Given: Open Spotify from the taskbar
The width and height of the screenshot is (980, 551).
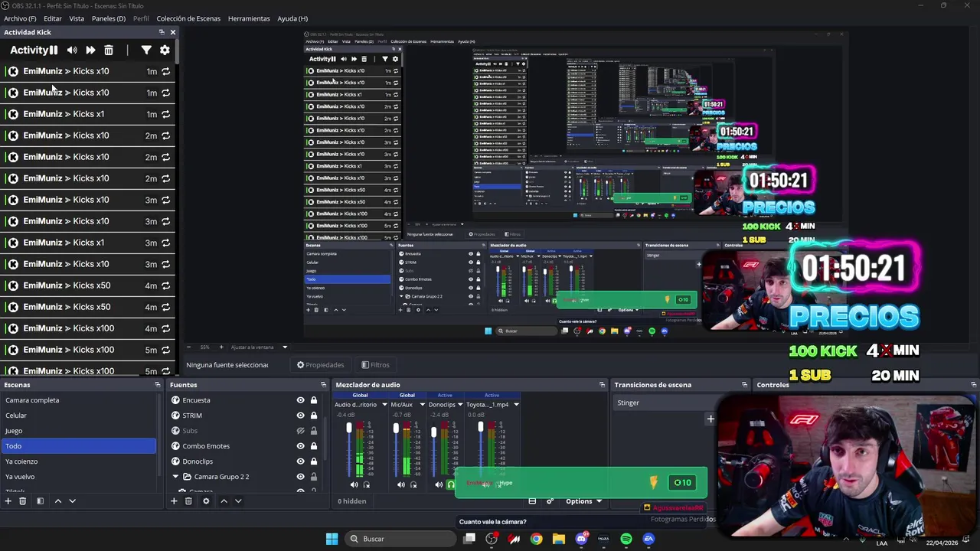Looking at the screenshot, I should pos(626,539).
